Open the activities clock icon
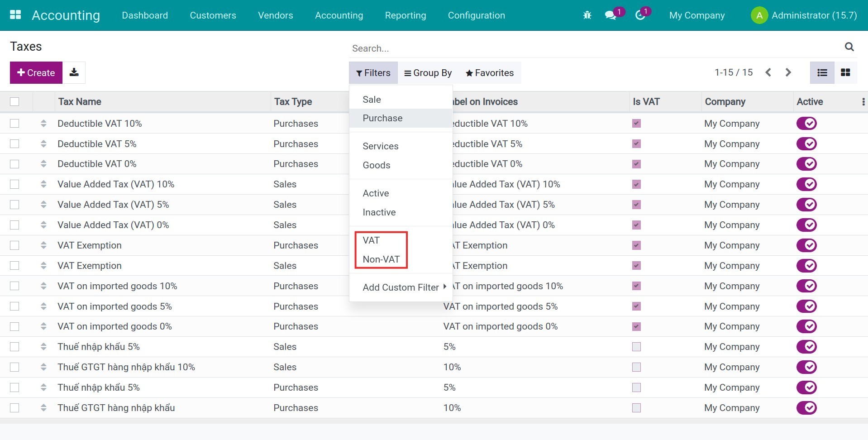 640,15
